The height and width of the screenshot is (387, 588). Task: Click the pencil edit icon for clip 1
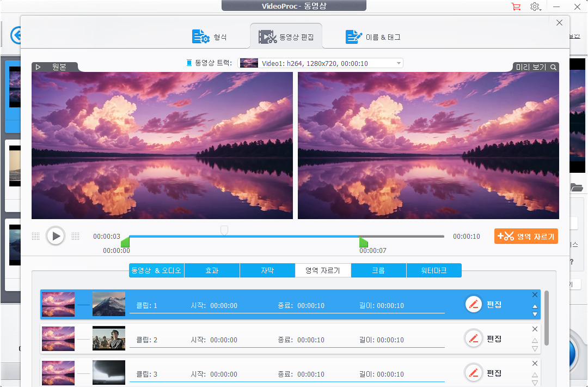click(x=474, y=304)
